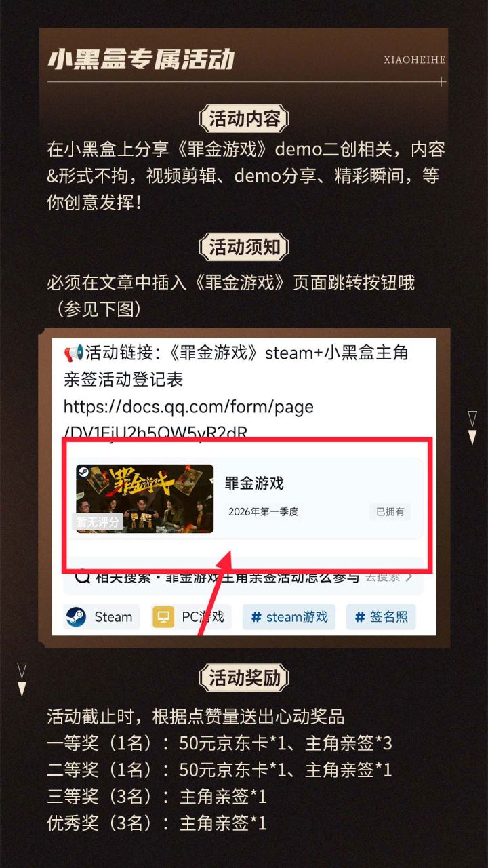
Task: Click the left-side downward triangle ornament
Action: click(22, 679)
